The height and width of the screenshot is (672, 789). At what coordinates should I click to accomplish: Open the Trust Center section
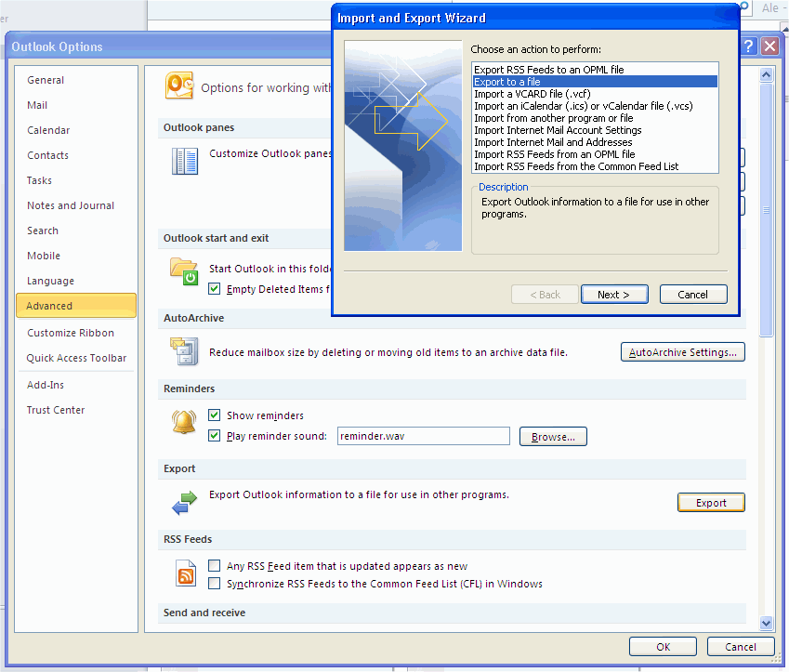click(x=57, y=410)
